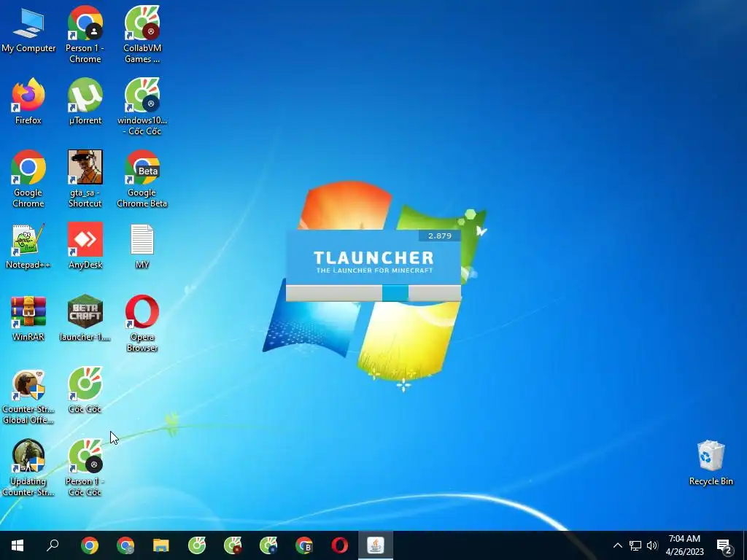Open File Explorer from the taskbar
Viewport: 747px width, 560px height.
[161, 545]
